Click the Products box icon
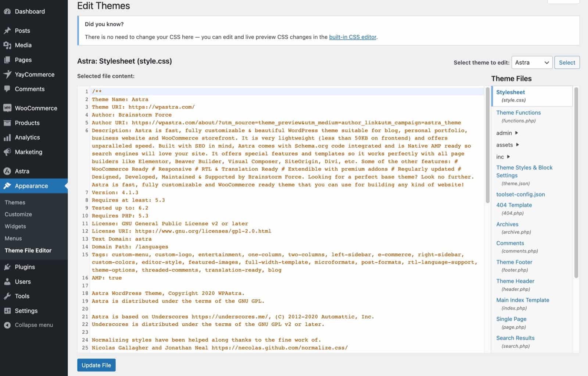 click(x=7, y=123)
